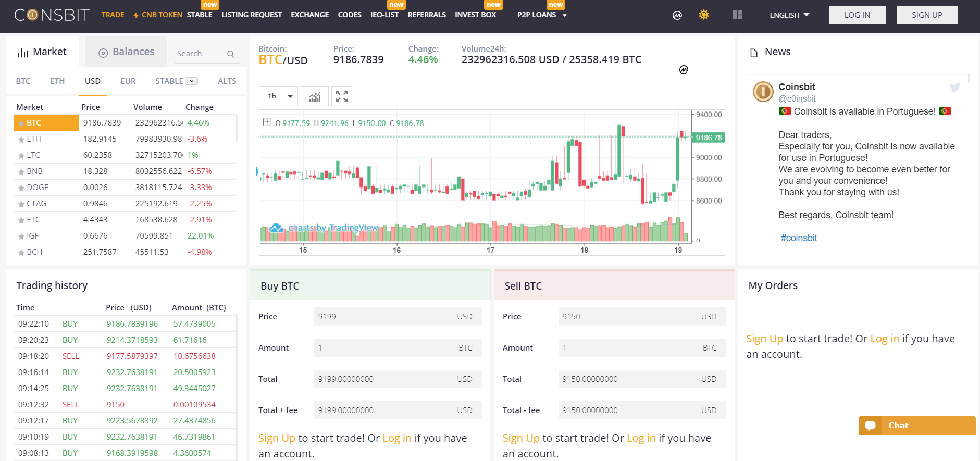
Task: Select the EUR market tab
Action: 128,81
